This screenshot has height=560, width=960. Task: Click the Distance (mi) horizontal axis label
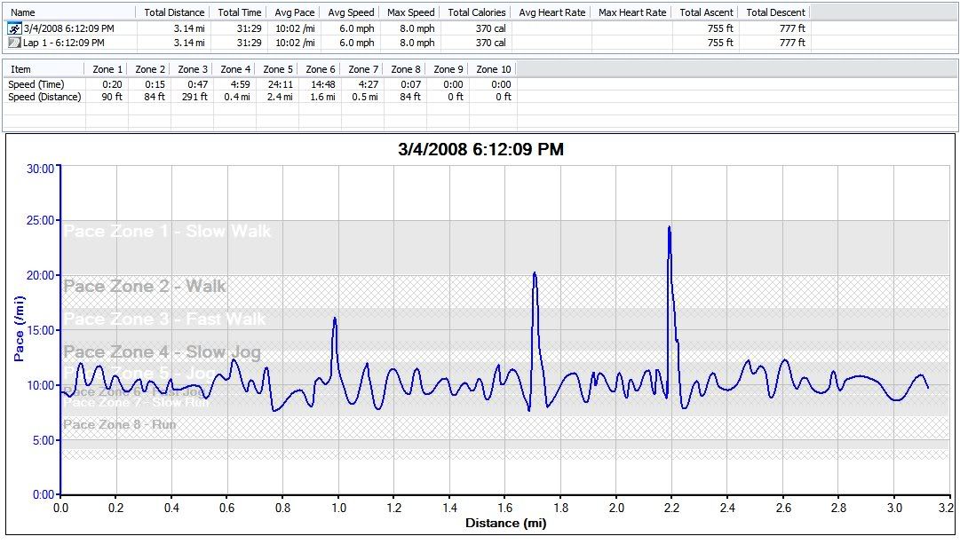505,524
